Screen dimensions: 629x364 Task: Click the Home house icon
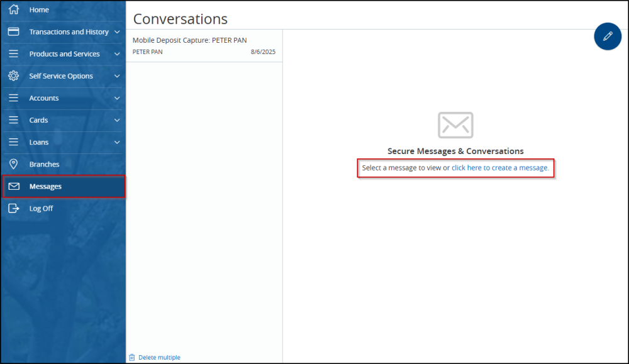pos(14,9)
